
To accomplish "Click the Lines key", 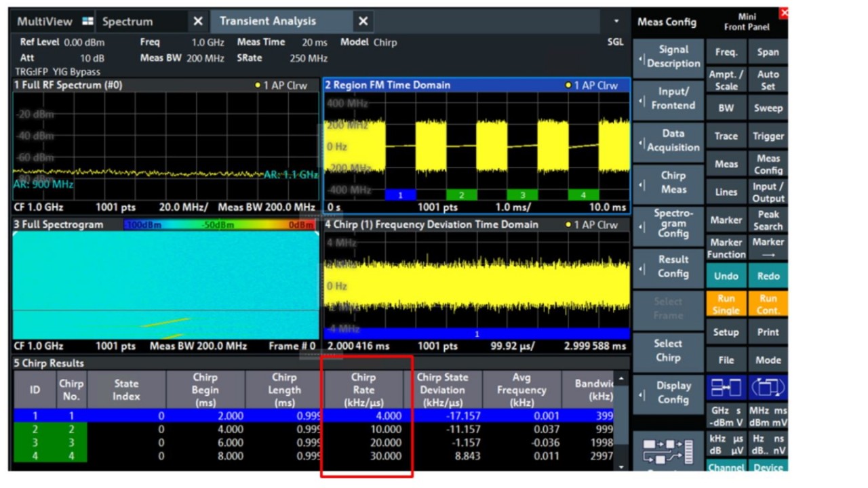I will (726, 192).
